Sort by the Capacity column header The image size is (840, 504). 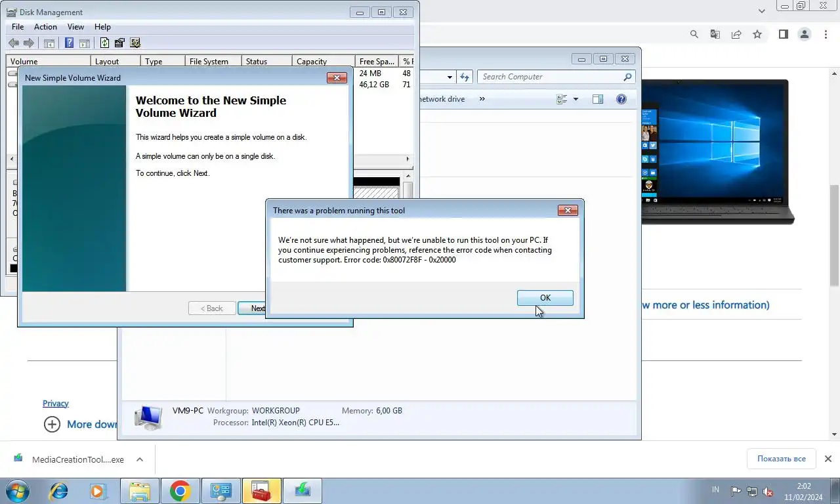(324, 62)
